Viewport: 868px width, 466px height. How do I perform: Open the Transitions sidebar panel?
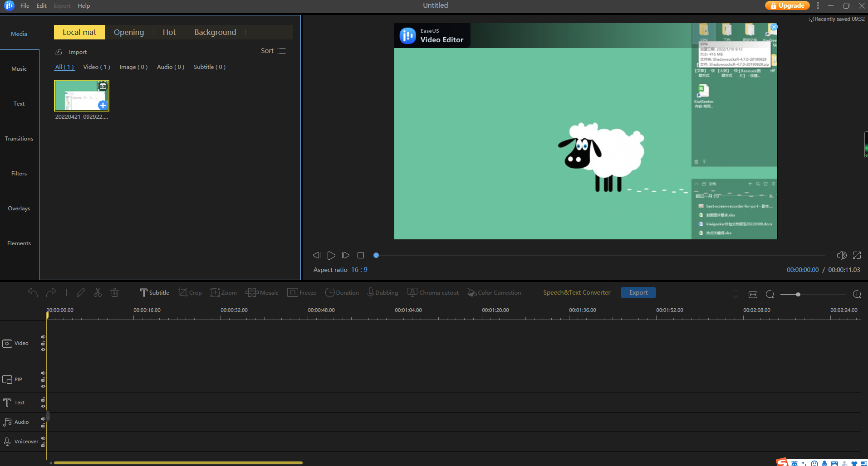click(19, 139)
